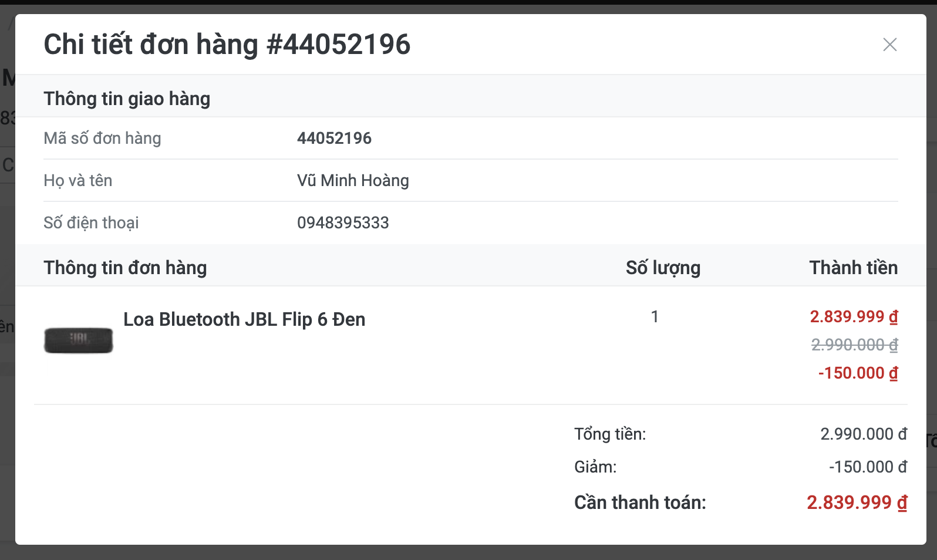Click the Tổng tiền amount 2.990.000 đ

[x=864, y=434]
